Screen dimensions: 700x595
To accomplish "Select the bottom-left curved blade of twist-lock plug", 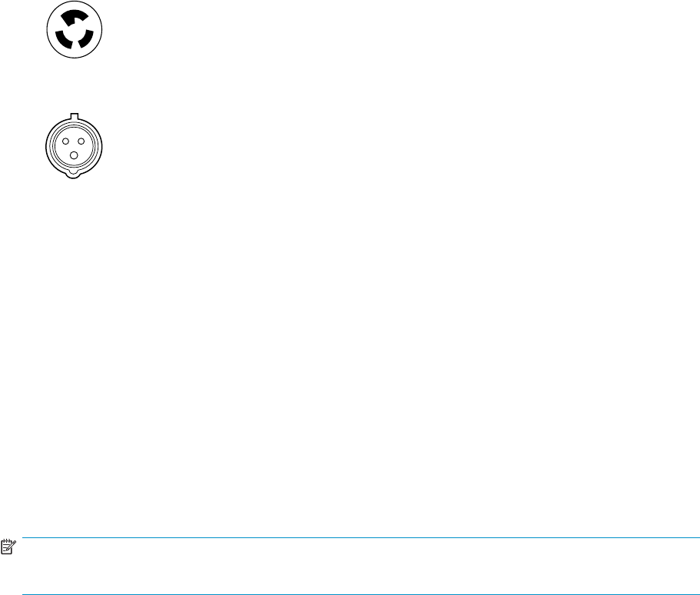I will pos(64,39).
